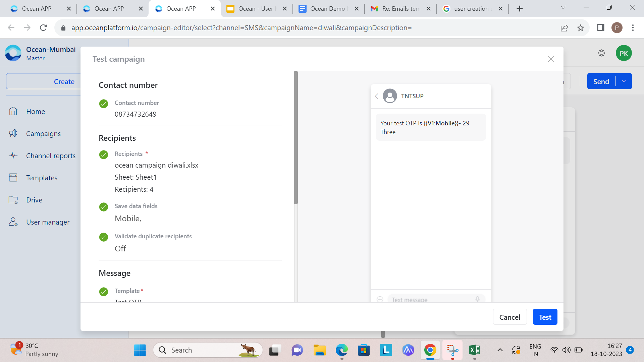
Task: Click the dialog's vertical scrollbar
Action: tap(296, 137)
